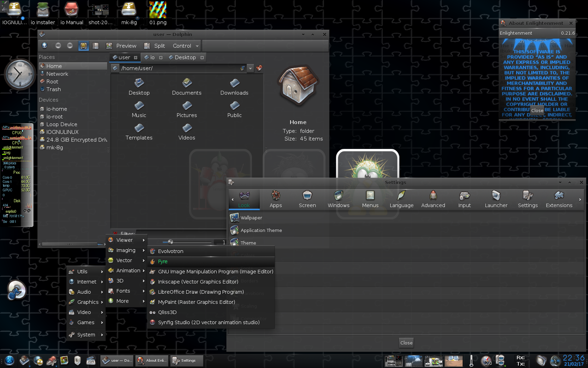Select mk-8g device in Dolphin

(73, 148)
